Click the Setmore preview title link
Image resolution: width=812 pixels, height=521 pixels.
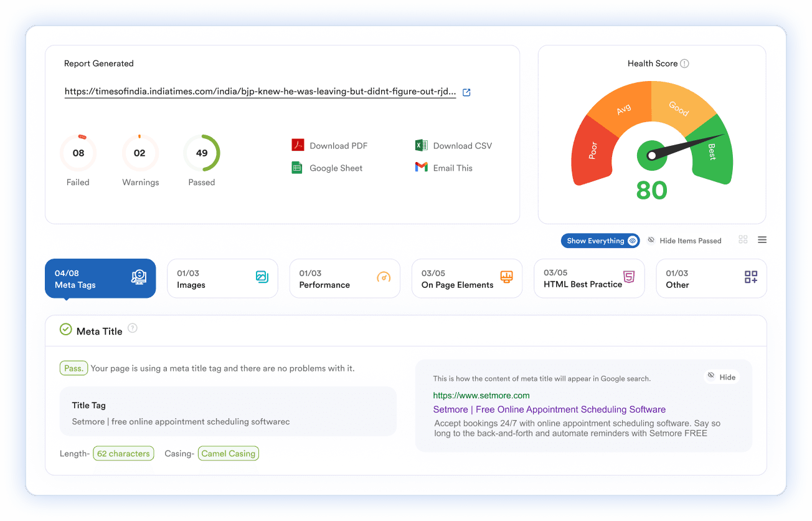point(549,409)
